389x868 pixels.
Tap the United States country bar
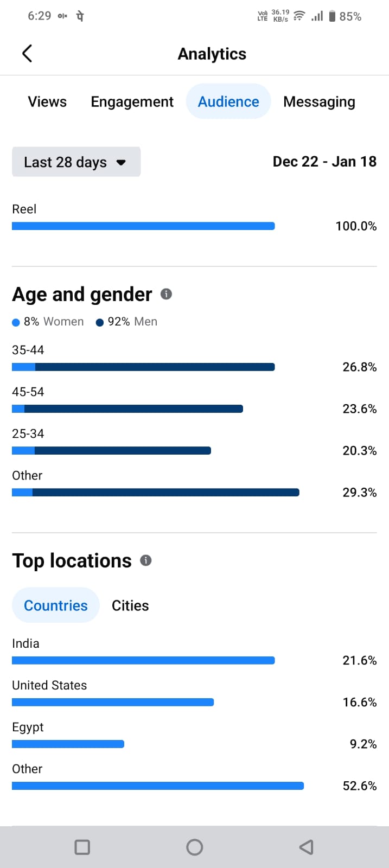click(113, 702)
